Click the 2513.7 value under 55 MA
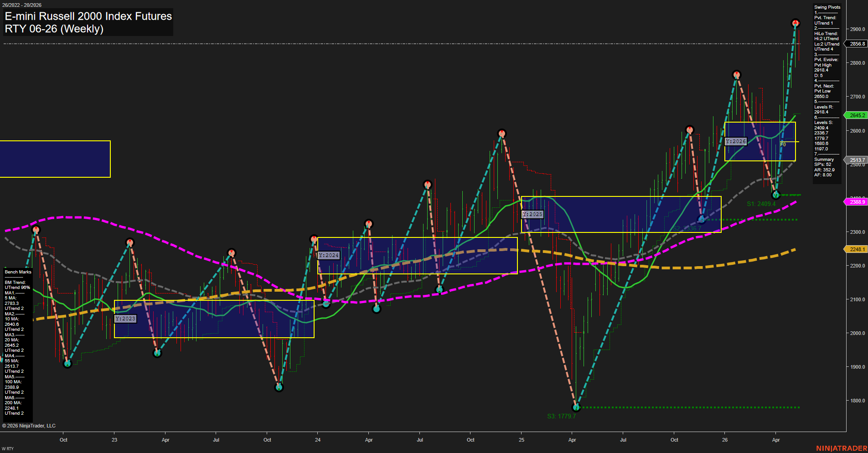This screenshot has width=868, height=453. [x=12, y=366]
